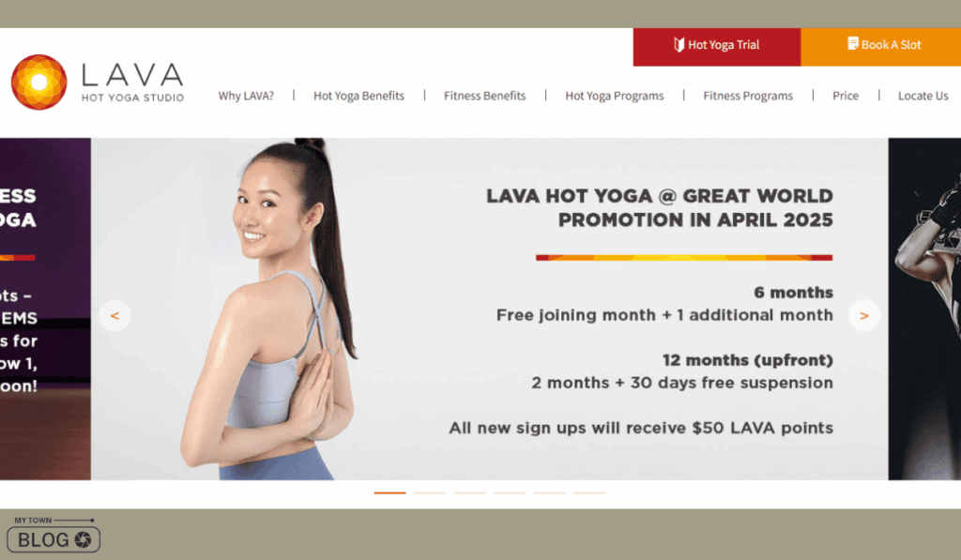This screenshot has height=560, width=961.
Task: Select the first active carousel indicator
Action: 389,492
